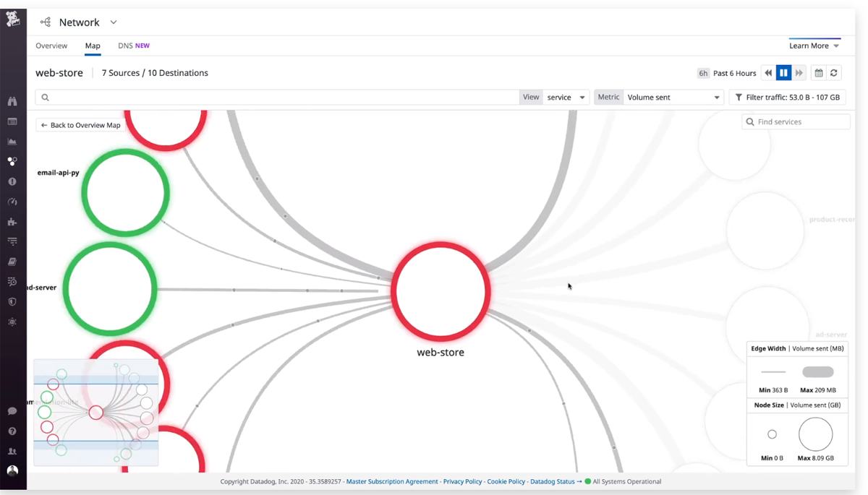This screenshot has width=868, height=495.
Task: Open the Security shield sidebar icon
Action: click(x=12, y=302)
